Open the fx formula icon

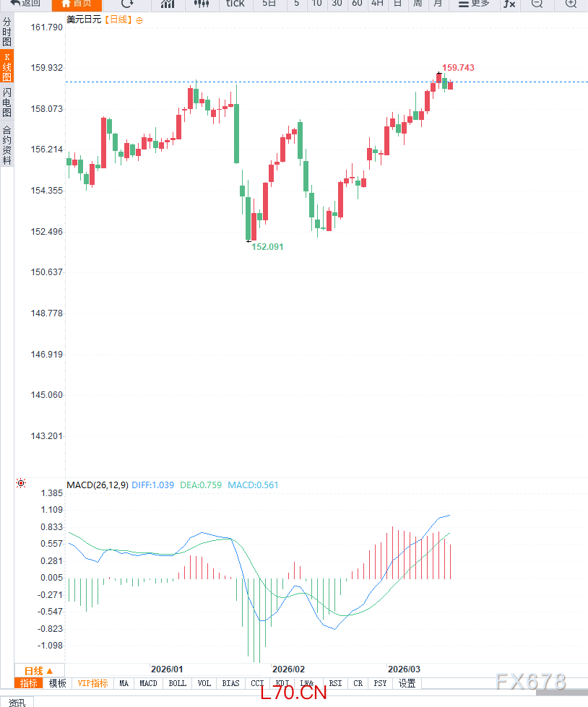[509, 4]
